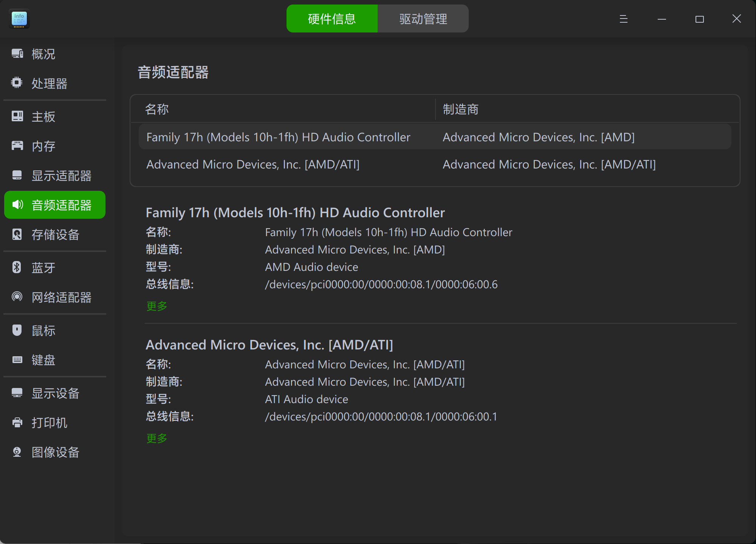
Task: Switch to the 驱动管理 tab
Action: coord(423,19)
